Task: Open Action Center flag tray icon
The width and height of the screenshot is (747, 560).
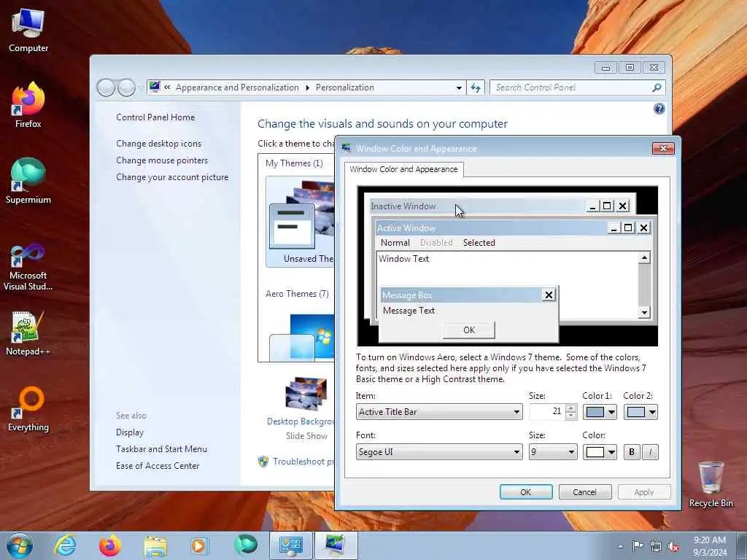Action: [638, 545]
